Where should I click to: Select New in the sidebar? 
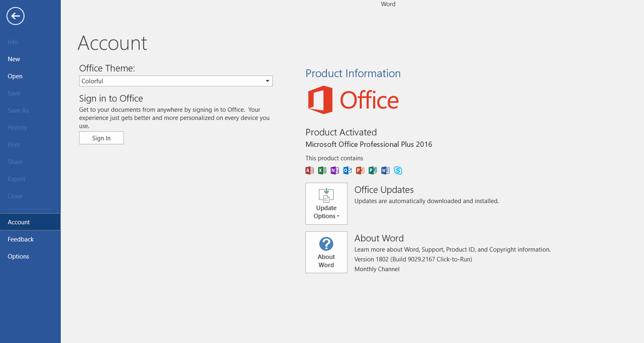pyautogui.click(x=30, y=59)
